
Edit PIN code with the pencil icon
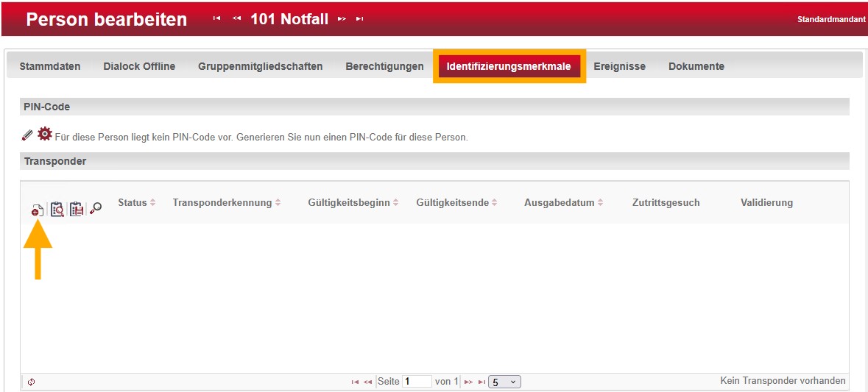[x=27, y=135]
